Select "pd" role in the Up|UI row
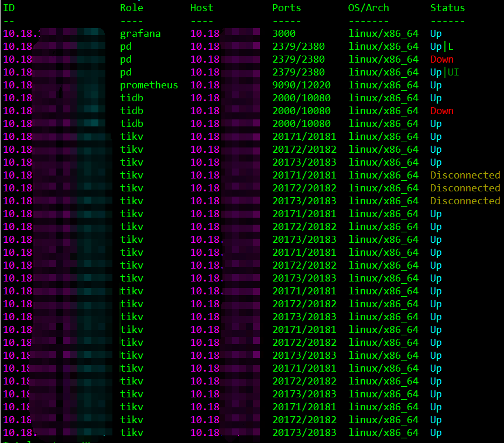The height and width of the screenshot is (443, 504). (x=126, y=73)
